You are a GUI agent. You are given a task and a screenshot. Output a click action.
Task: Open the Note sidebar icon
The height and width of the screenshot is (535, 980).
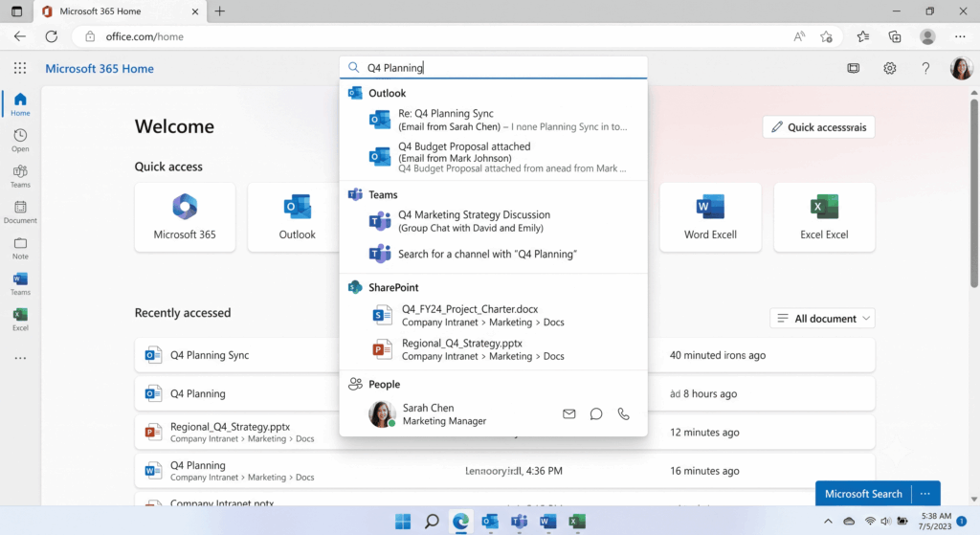coord(20,248)
